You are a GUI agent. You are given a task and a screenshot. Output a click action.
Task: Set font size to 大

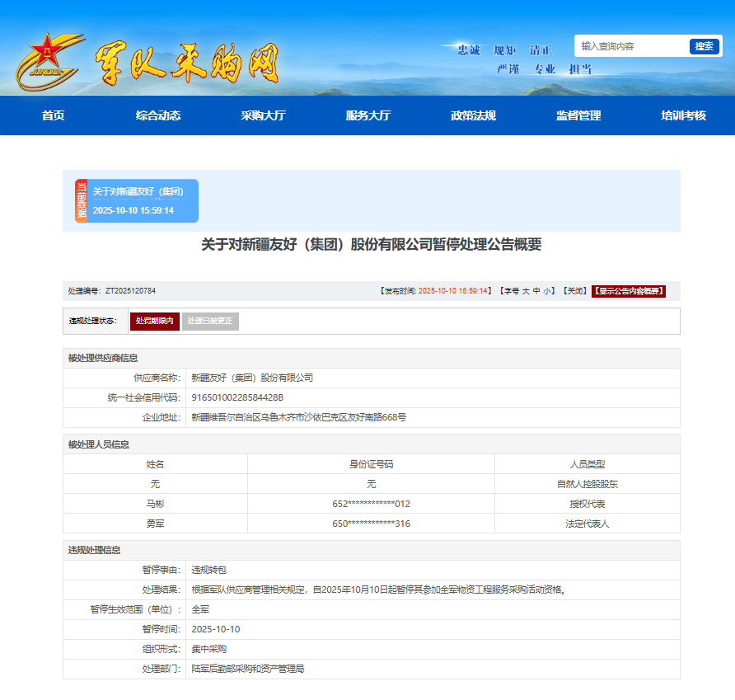[526, 291]
